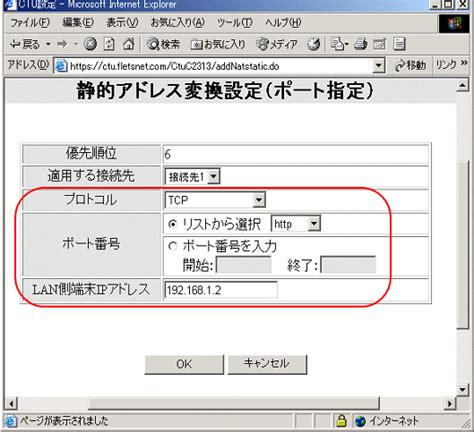Expand the 接続先1 connection dropdown

point(213,176)
